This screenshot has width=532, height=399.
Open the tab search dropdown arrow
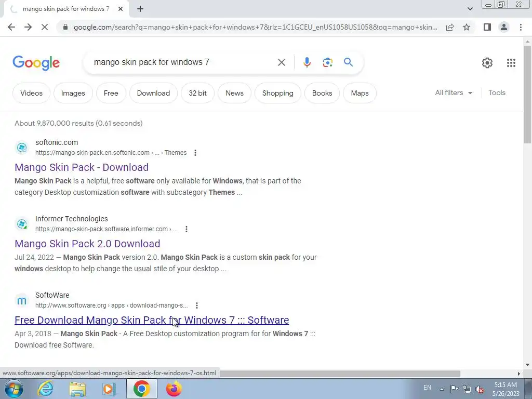tap(470, 9)
